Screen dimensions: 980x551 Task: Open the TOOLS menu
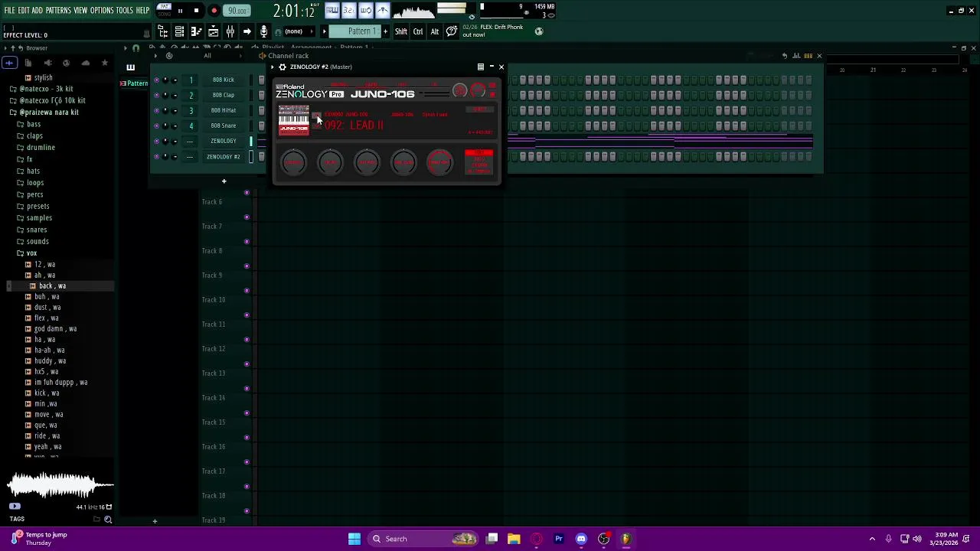[x=125, y=11]
